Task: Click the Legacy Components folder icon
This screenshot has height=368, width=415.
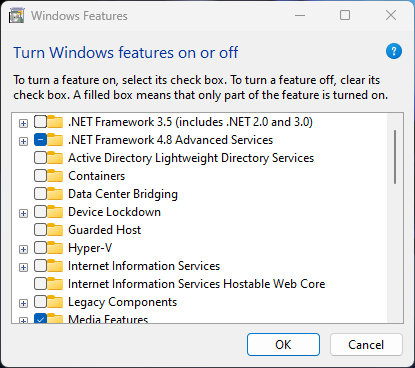Action: (x=55, y=302)
